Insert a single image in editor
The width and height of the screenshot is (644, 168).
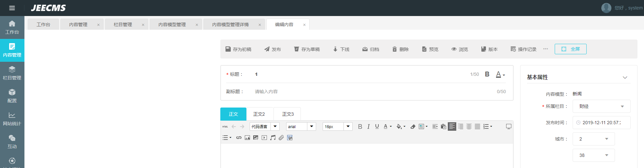247,138
